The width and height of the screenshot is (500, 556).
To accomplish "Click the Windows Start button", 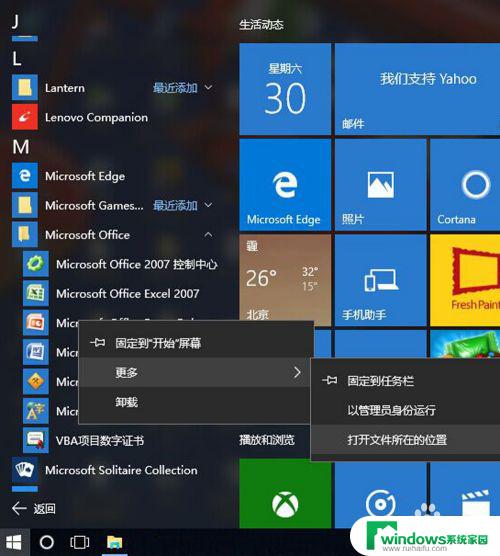I will [14, 542].
